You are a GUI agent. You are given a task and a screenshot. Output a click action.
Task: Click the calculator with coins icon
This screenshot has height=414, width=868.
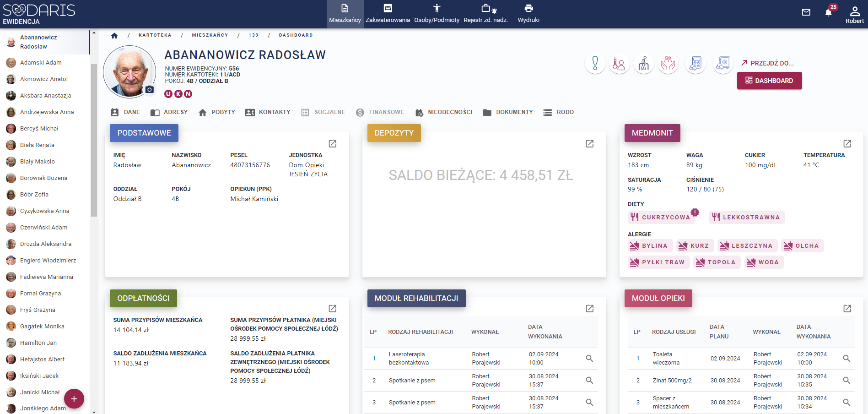click(x=695, y=64)
